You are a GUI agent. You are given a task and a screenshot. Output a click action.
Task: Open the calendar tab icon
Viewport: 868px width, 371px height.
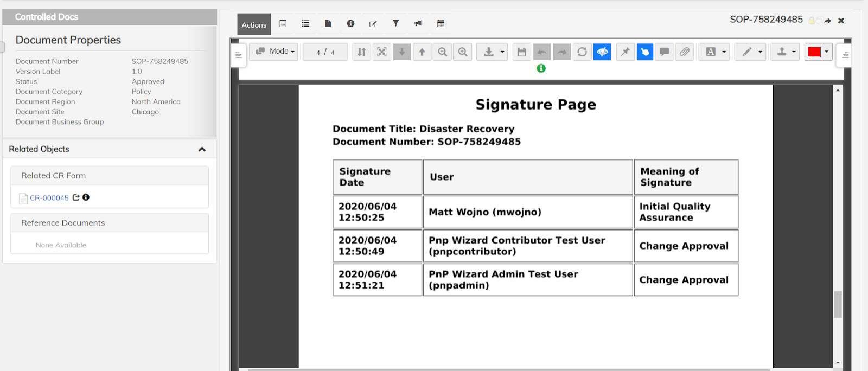(x=441, y=23)
